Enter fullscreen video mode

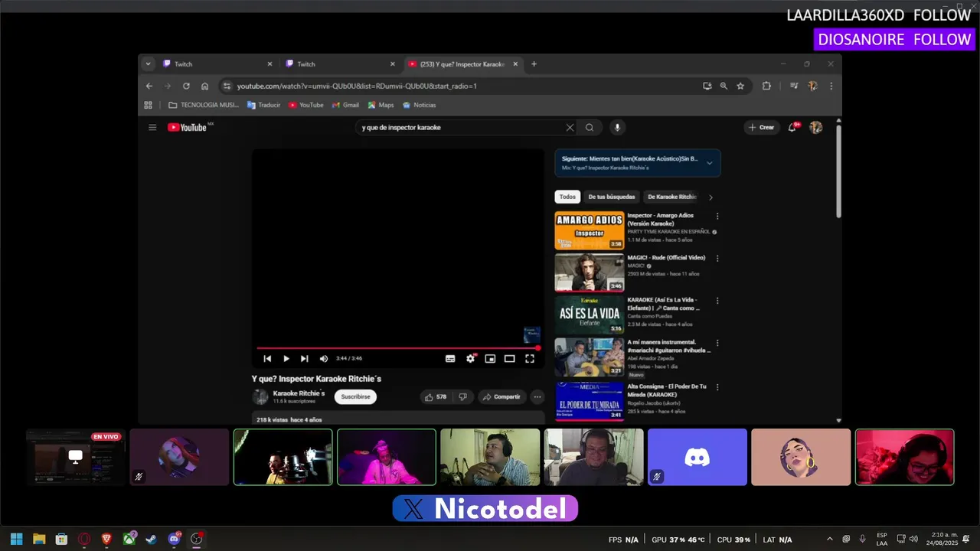click(529, 358)
